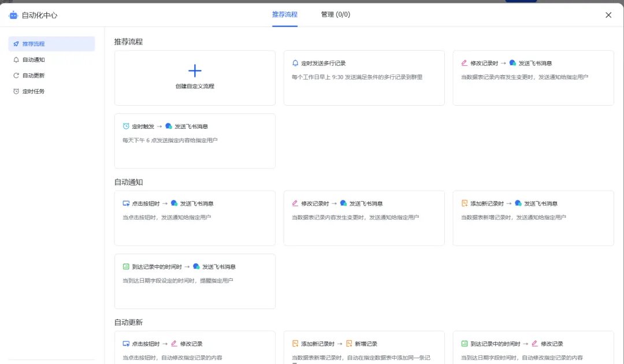Click the plus icon to create custom flow
This screenshot has height=364, width=624.
(195, 71)
